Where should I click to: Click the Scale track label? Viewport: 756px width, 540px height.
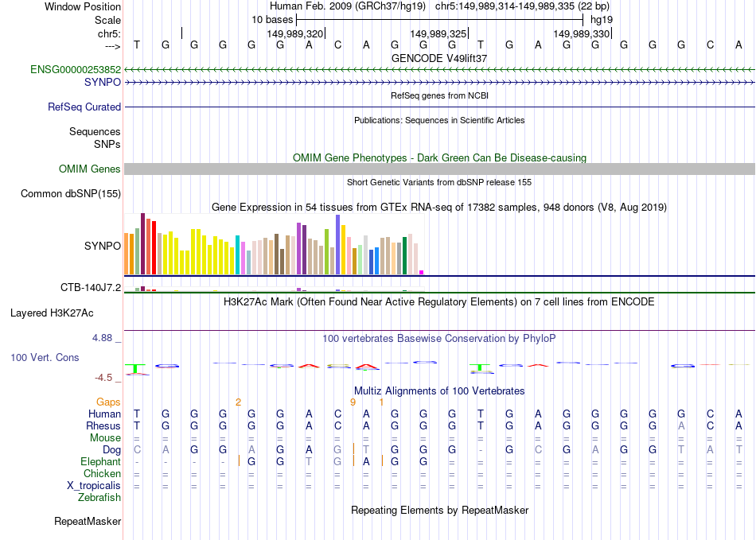pyautogui.click(x=108, y=20)
